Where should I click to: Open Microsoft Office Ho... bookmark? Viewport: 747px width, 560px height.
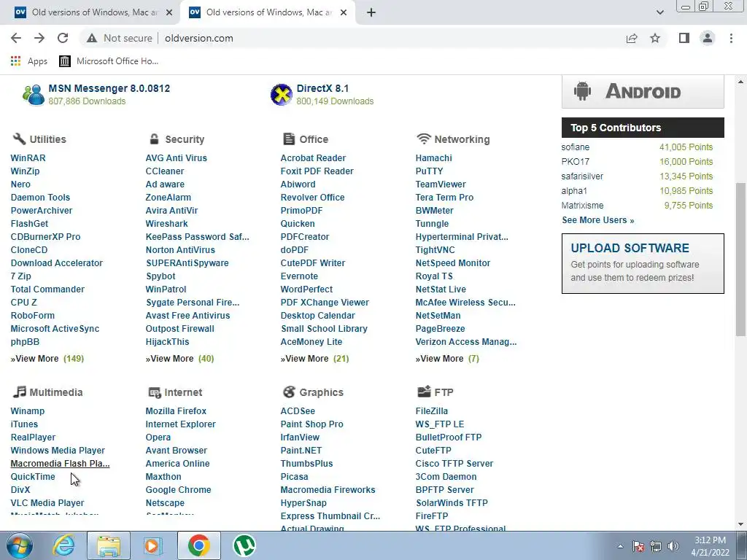point(109,61)
